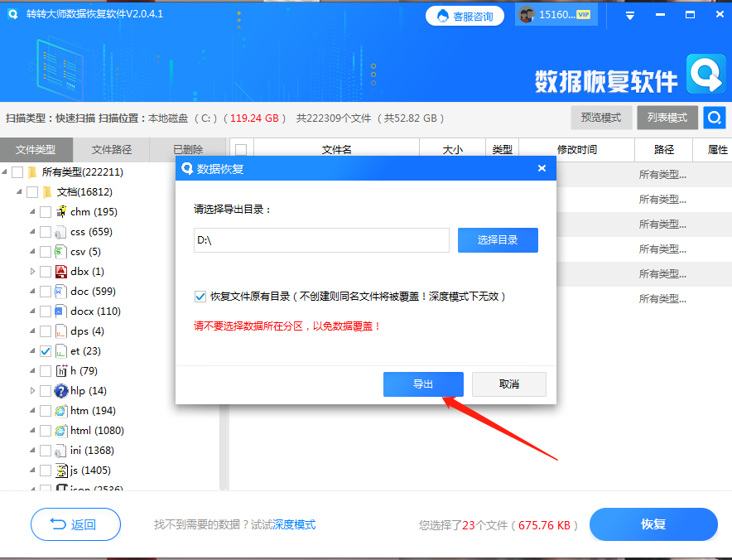Click the 选择目录 button

click(x=498, y=240)
